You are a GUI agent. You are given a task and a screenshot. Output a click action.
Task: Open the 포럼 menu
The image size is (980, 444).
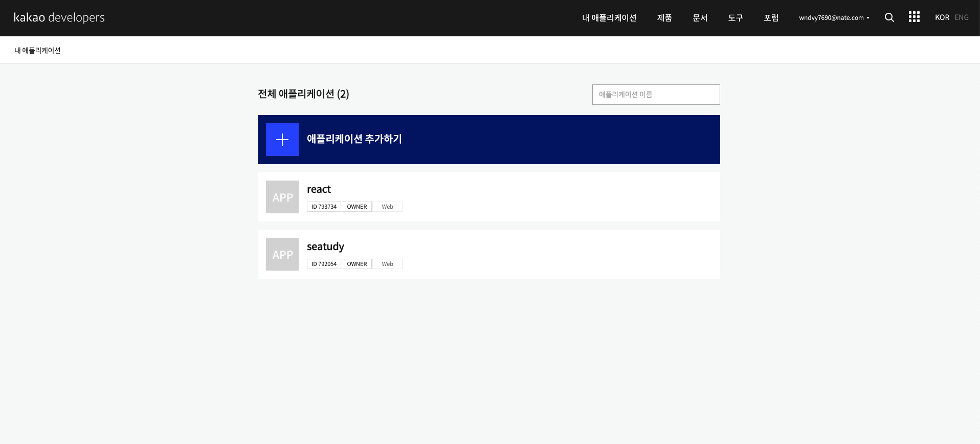pos(771,18)
